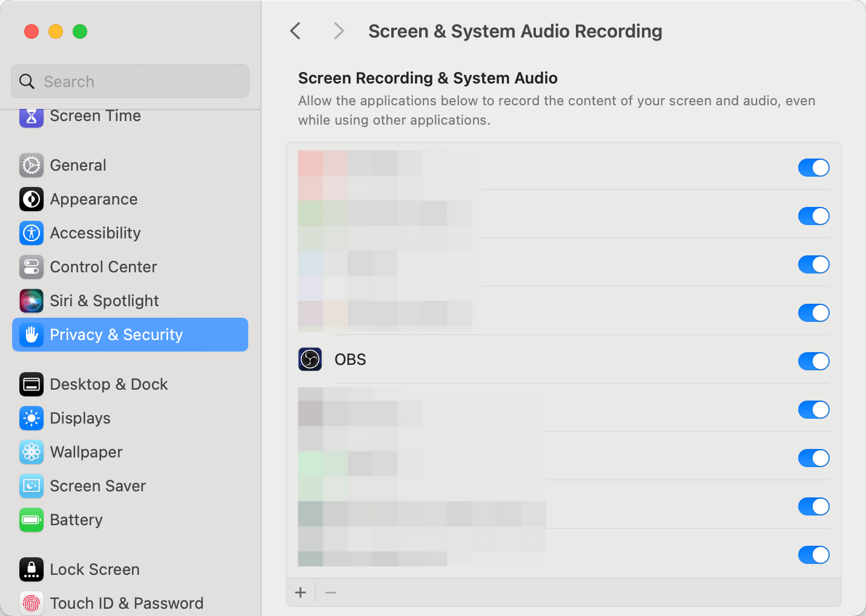
Task: Click the Touch ID & Password fingerprint icon
Action: [31, 603]
